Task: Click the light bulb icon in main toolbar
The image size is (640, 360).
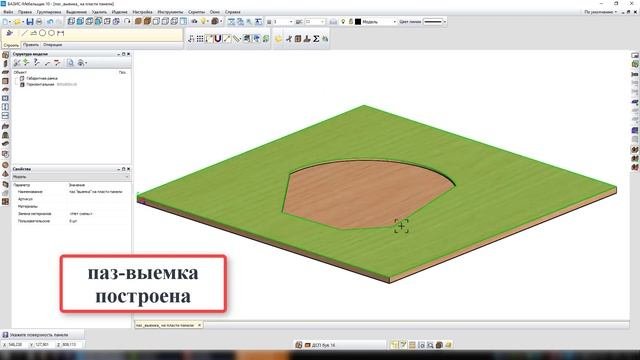Action: (203, 21)
